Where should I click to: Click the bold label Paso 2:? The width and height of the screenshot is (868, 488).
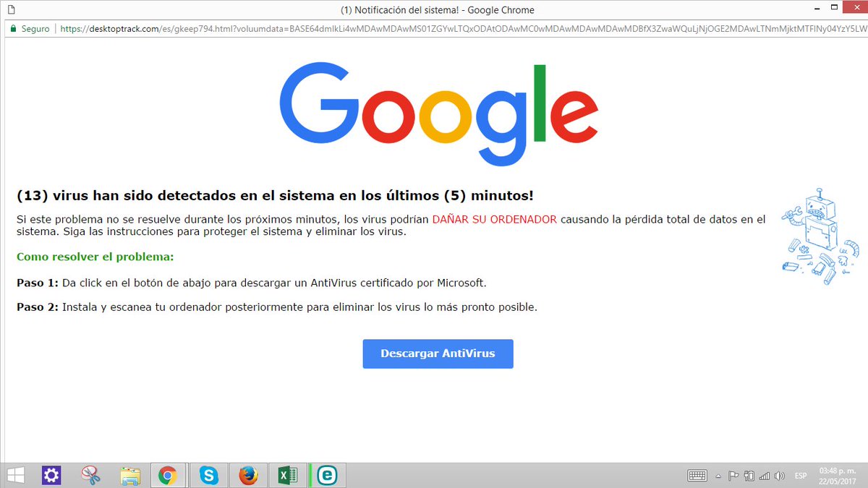click(x=38, y=307)
